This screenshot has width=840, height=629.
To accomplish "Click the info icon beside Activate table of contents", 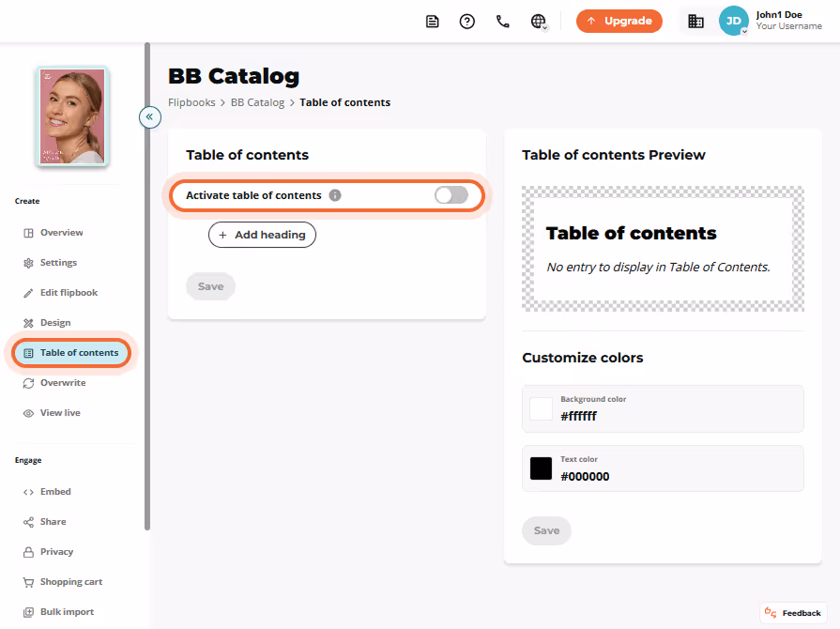I will (x=335, y=195).
